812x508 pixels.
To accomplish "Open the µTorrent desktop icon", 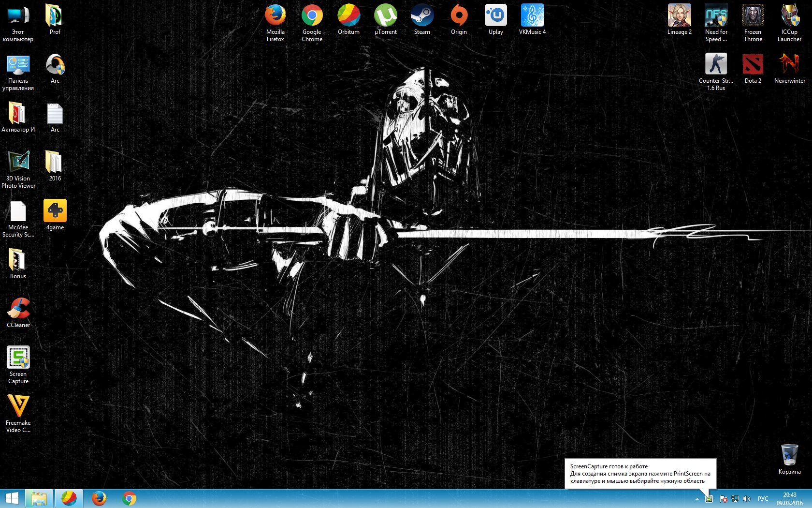I will point(386,19).
